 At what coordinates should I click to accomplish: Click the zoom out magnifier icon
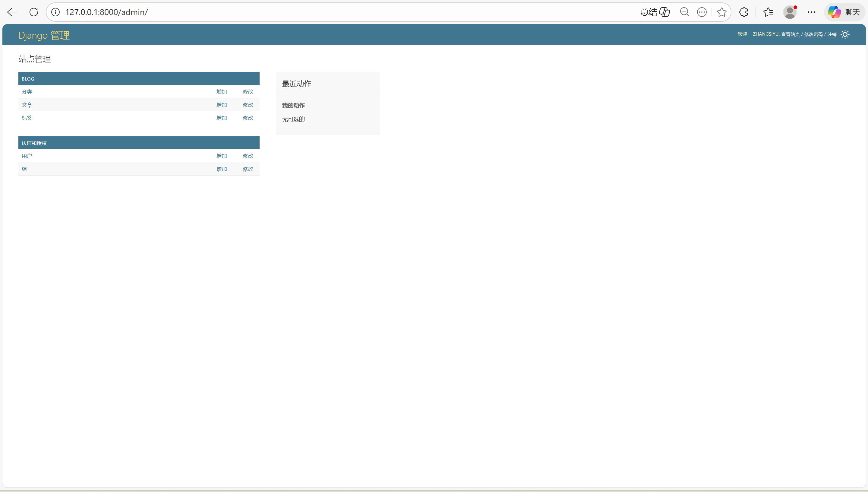point(684,12)
